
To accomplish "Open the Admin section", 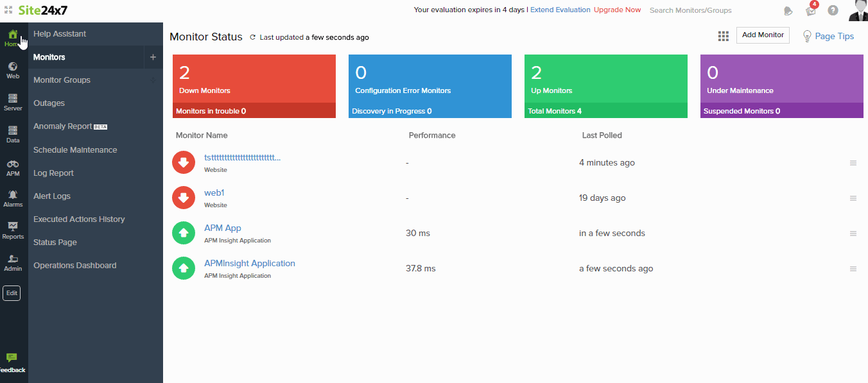I will tap(13, 263).
